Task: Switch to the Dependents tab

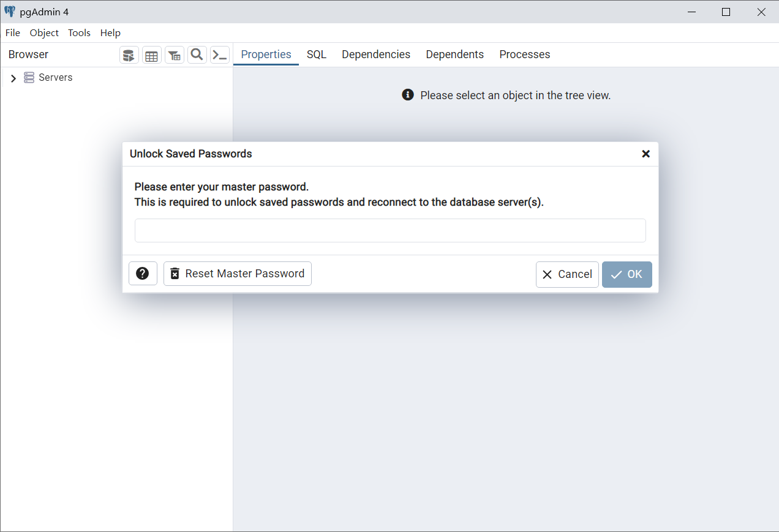Action: (455, 54)
